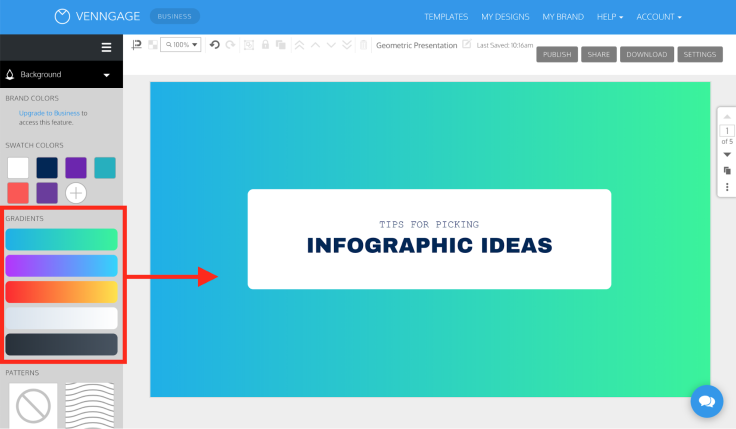Click the Download button
This screenshot has height=429, width=736.
point(647,54)
